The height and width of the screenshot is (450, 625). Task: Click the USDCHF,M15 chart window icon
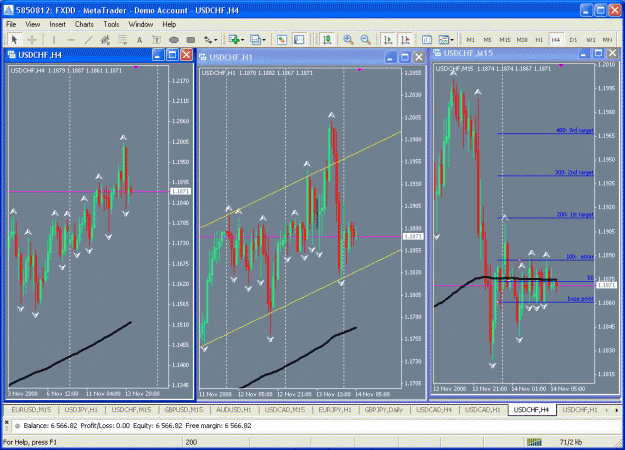[x=437, y=53]
